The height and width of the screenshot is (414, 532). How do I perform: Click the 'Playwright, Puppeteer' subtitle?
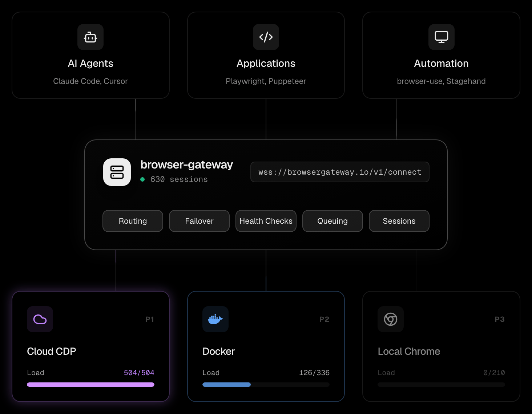pyautogui.click(x=266, y=81)
